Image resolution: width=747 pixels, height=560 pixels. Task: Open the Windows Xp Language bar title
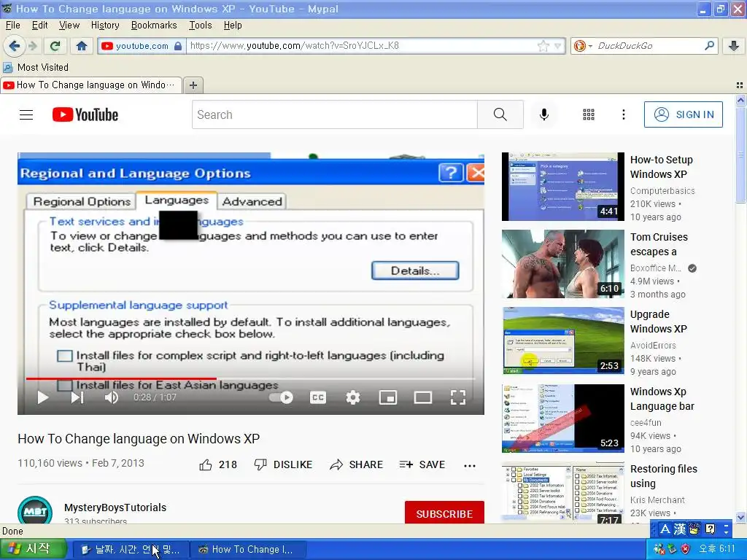pos(662,399)
